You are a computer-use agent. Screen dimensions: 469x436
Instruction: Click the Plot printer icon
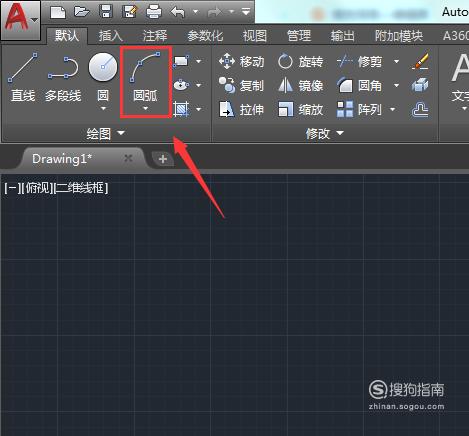[x=154, y=12]
